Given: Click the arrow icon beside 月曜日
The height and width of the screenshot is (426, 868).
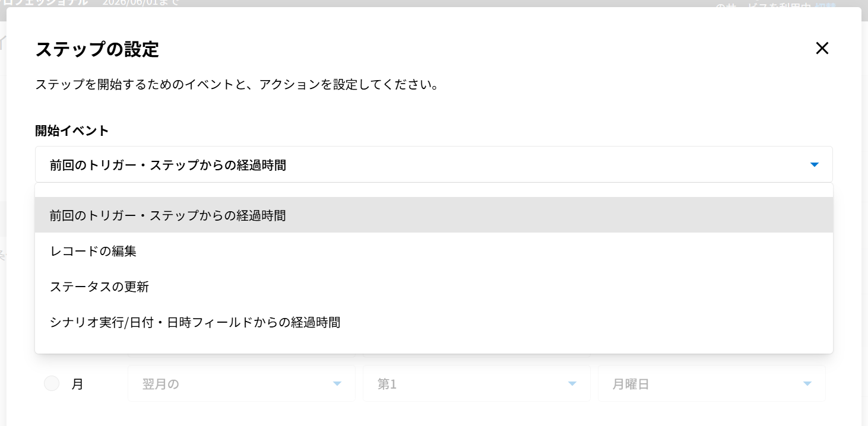Looking at the screenshot, I should 807,384.
